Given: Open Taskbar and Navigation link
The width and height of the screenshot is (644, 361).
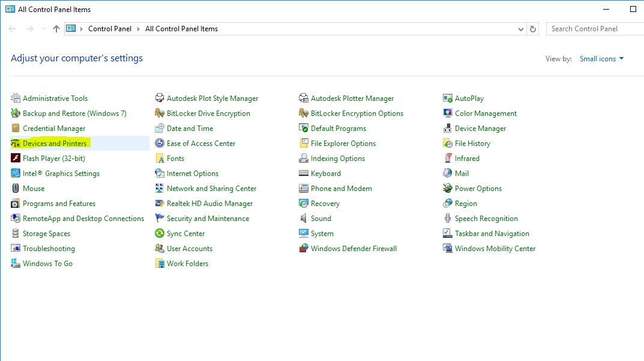Looking at the screenshot, I should [492, 234].
